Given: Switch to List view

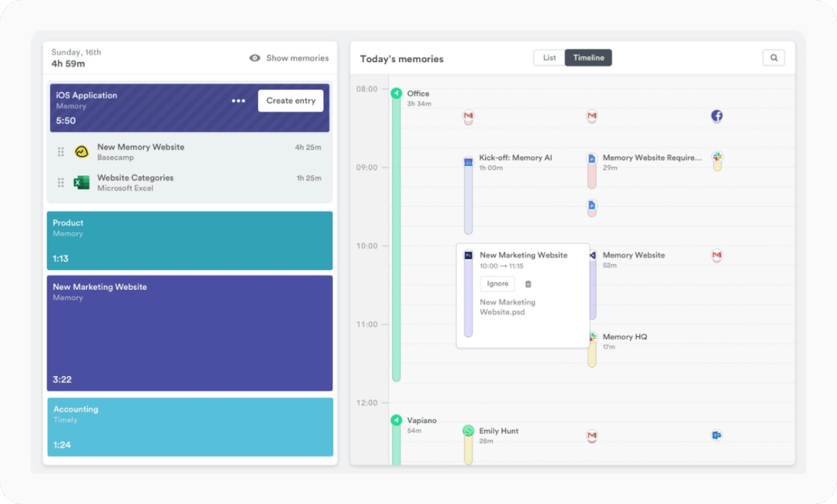Looking at the screenshot, I should (x=549, y=58).
